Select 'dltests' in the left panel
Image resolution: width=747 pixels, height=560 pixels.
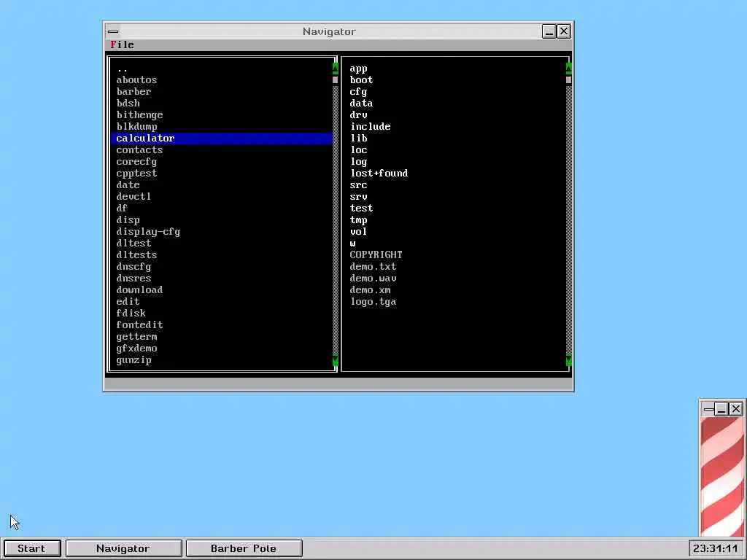click(222, 254)
